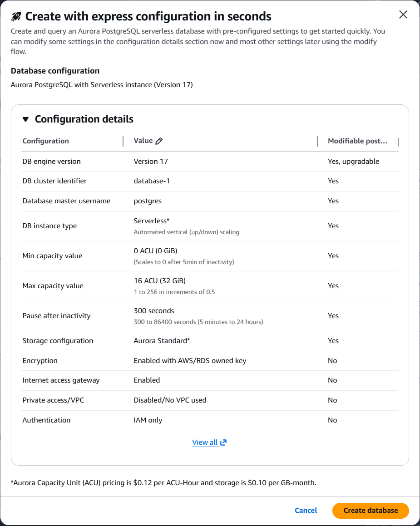This screenshot has height=526, width=420.
Task: Click the X icon to dismiss the dialog
Action: [403, 14]
